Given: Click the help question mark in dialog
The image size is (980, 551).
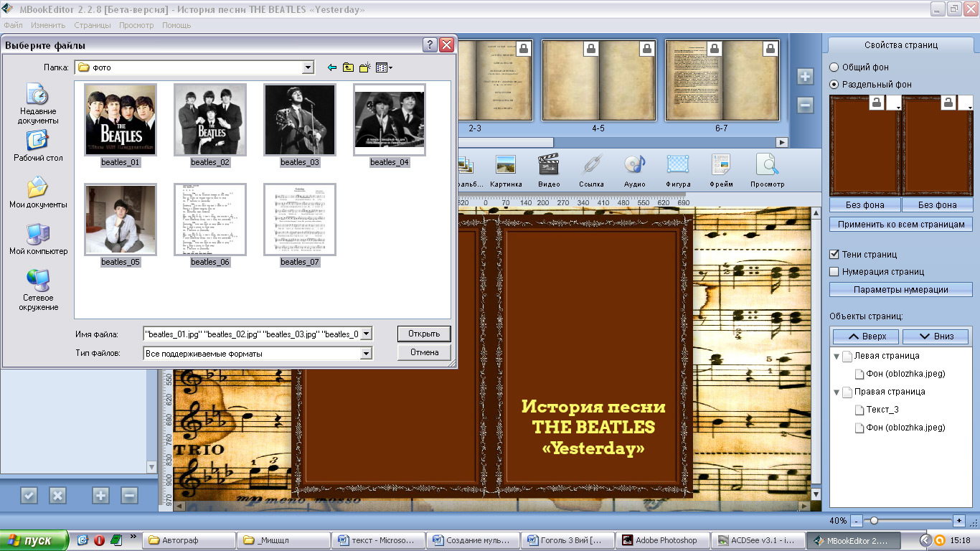Looking at the screenshot, I should [x=430, y=45].
